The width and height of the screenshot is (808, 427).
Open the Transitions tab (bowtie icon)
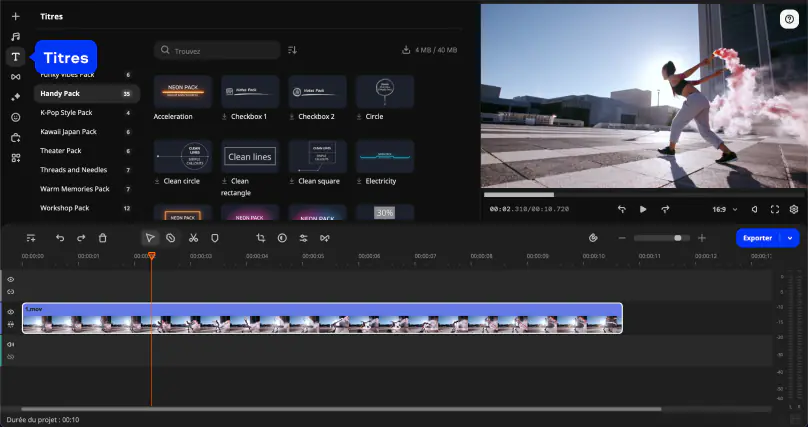(15, 77)
